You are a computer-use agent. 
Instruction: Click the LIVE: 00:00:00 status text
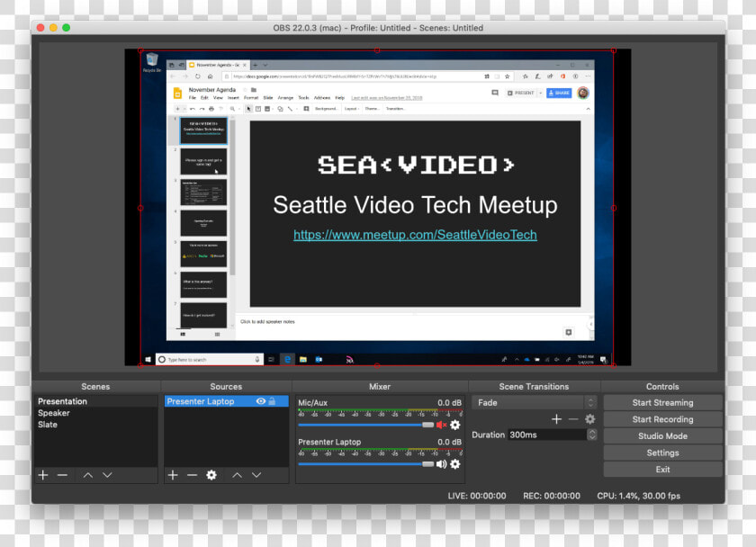tap(477, 496)
